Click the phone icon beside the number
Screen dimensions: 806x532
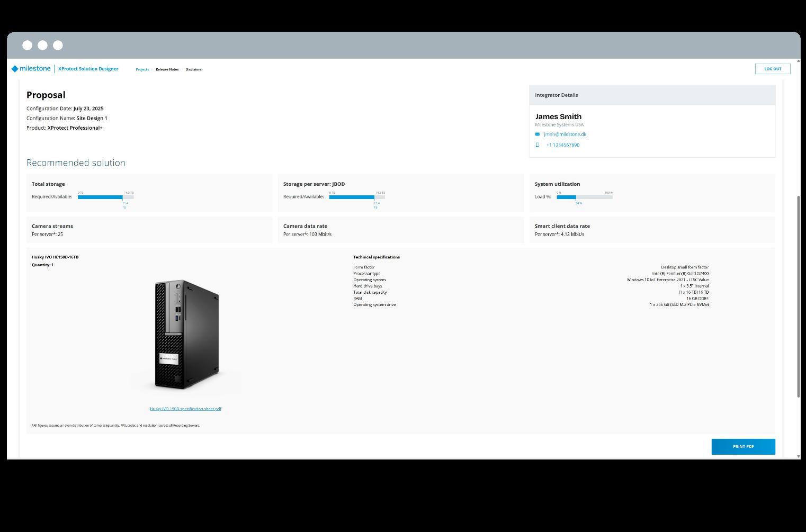pos(538,145)
